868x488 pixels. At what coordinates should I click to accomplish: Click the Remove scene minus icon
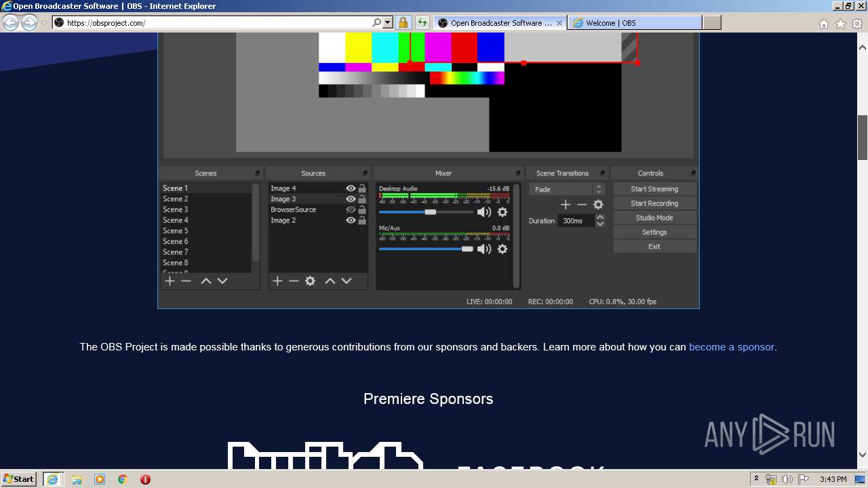tap(186, 281)
